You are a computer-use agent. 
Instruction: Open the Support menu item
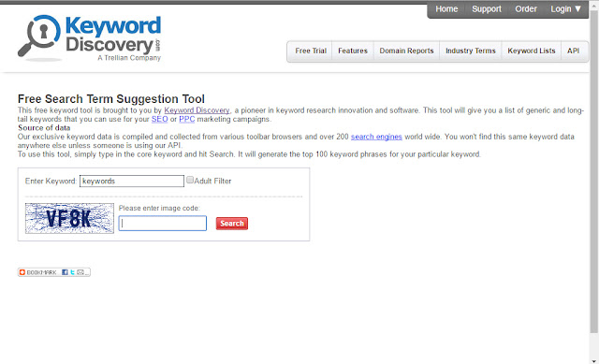point(487,8)
